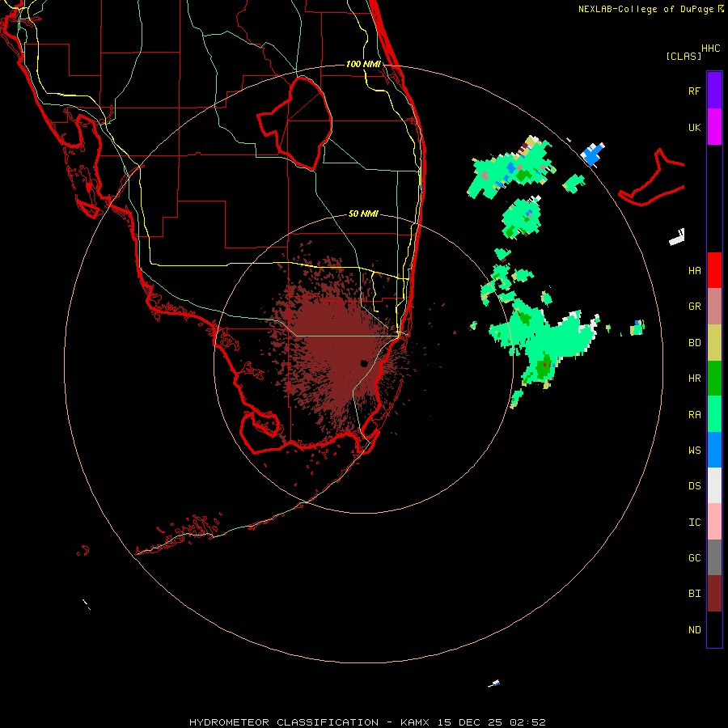
Task: Click the RF purple legend swatch
Action: coord(714,91)
